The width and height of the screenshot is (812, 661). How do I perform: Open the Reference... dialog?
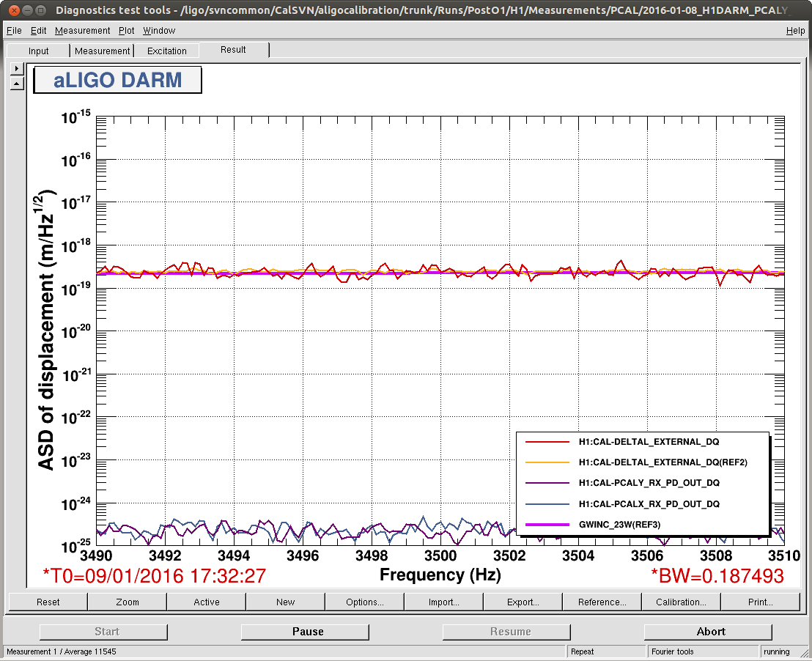tap(602, 602)
